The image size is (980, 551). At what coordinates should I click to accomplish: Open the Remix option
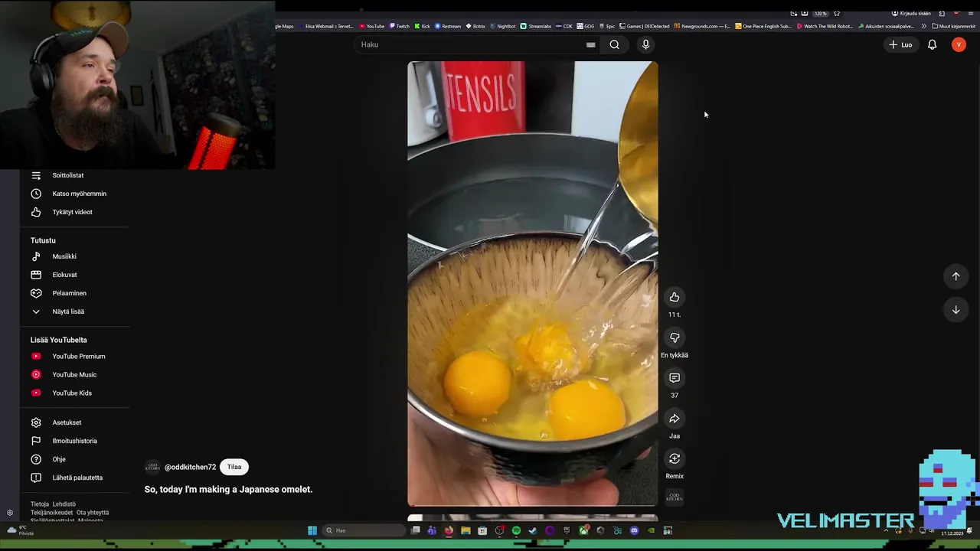click(x=675, y=458)
